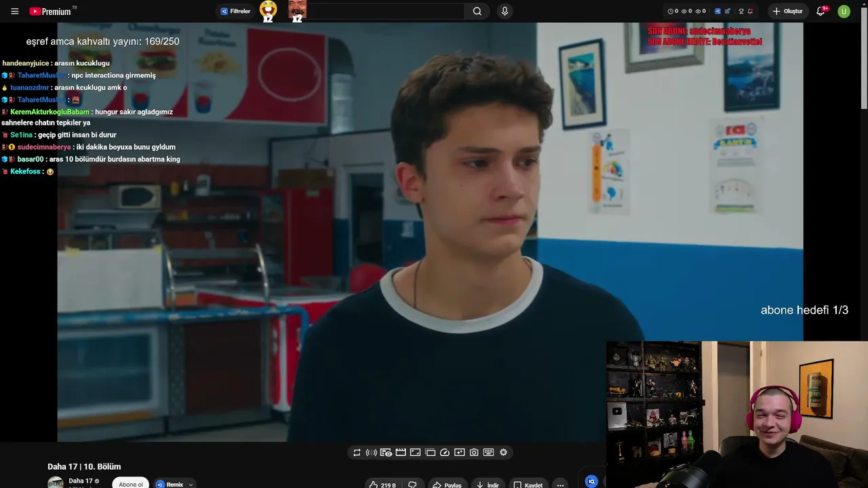Click the small bell icon in extension bar
This screenshot has width=868, height=488.
point(751,12)
